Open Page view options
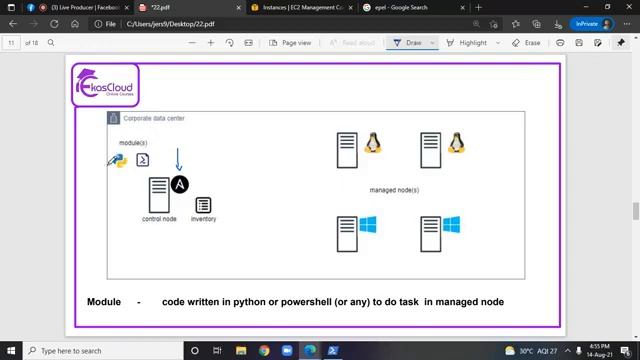 coord(290,42)
